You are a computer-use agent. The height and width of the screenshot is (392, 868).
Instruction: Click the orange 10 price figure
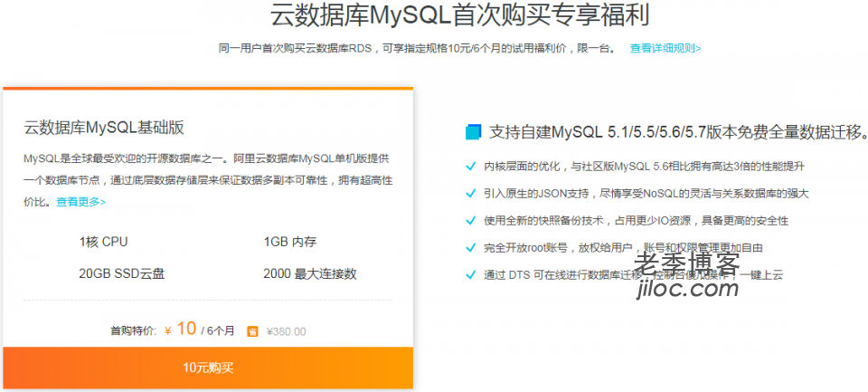tap(186, 329)
